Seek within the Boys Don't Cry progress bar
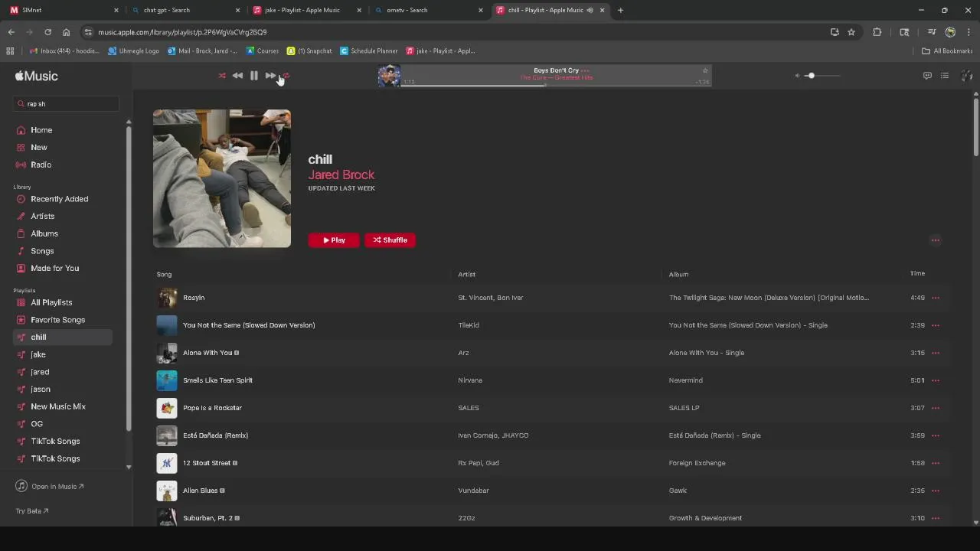The width and height of the screenshot is (980, 551). (x=556, y=85)
